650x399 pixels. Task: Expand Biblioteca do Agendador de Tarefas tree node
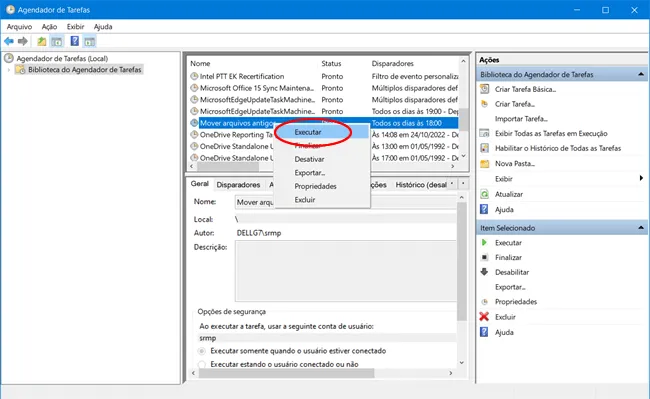pos(9,70)
